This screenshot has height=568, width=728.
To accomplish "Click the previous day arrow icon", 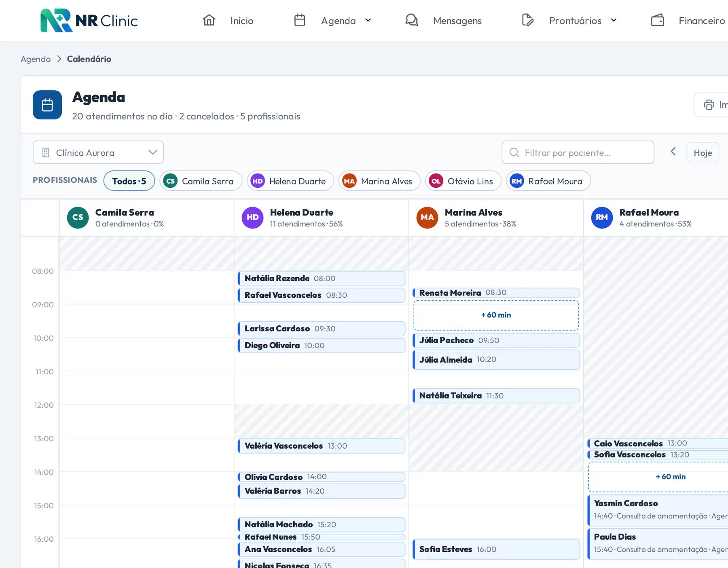I will [x=673, y=152].
